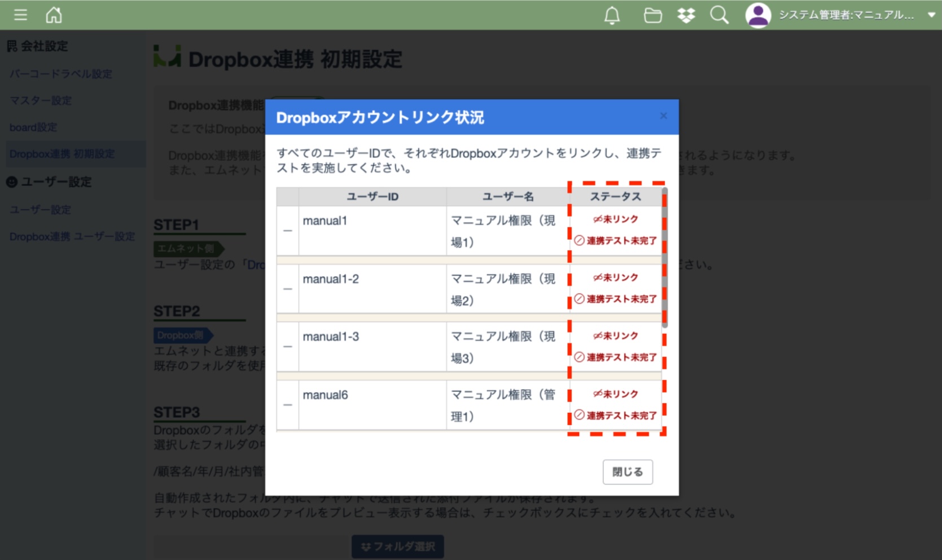The height and width of the screenshot is (560, 942).
Task: Select マスター設定 in sidebar
Action: [41, 100]
